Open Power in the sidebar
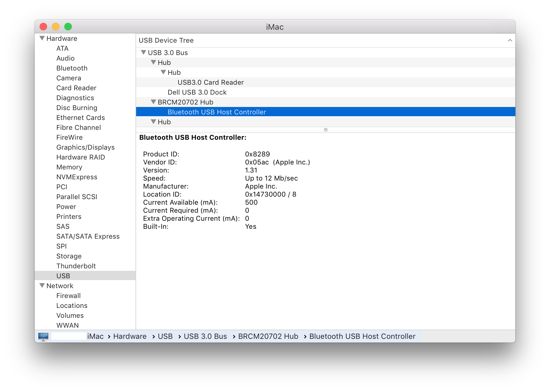This screenshot has width=550, height=392. click(x=85, y=207)
